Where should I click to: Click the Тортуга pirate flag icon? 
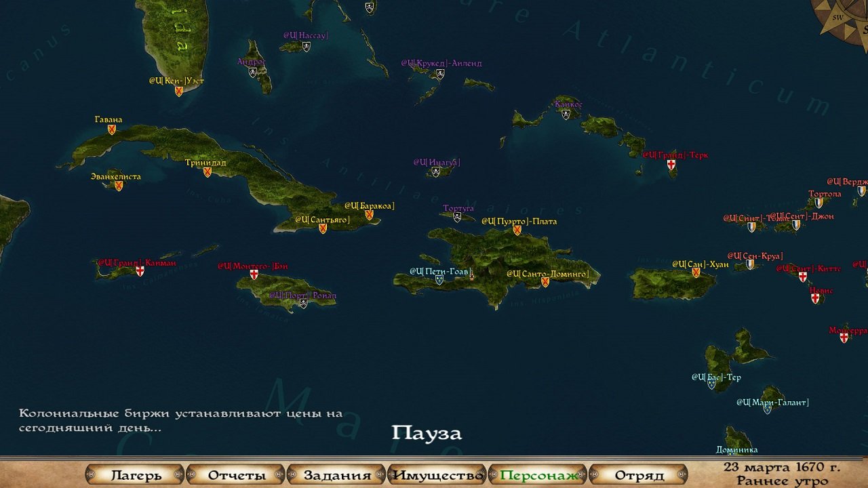point(457,218)
